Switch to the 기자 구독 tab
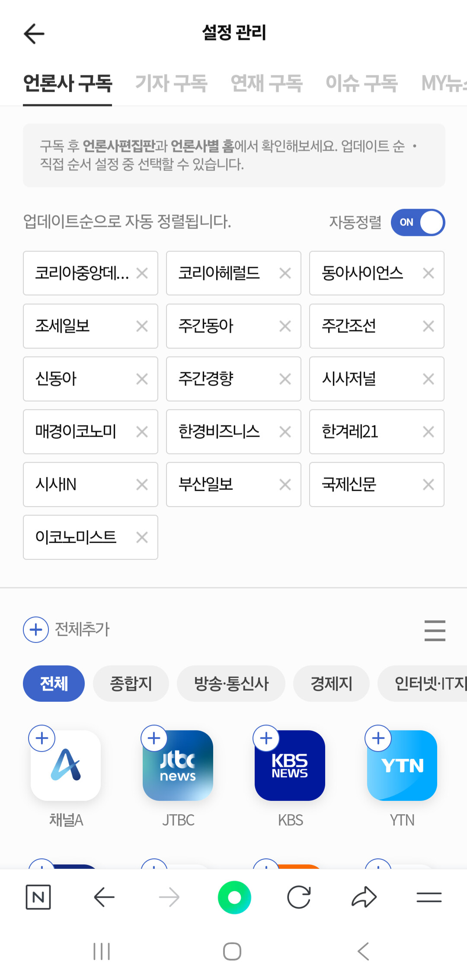The height and width of the screenshot is (980, 467). (x=171, y=83)
